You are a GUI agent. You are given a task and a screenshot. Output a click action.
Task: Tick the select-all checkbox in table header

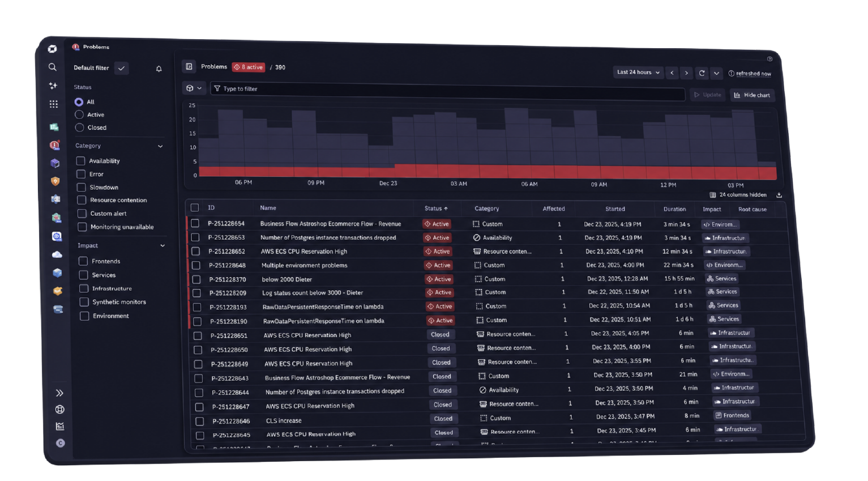[x=194, y=207]
